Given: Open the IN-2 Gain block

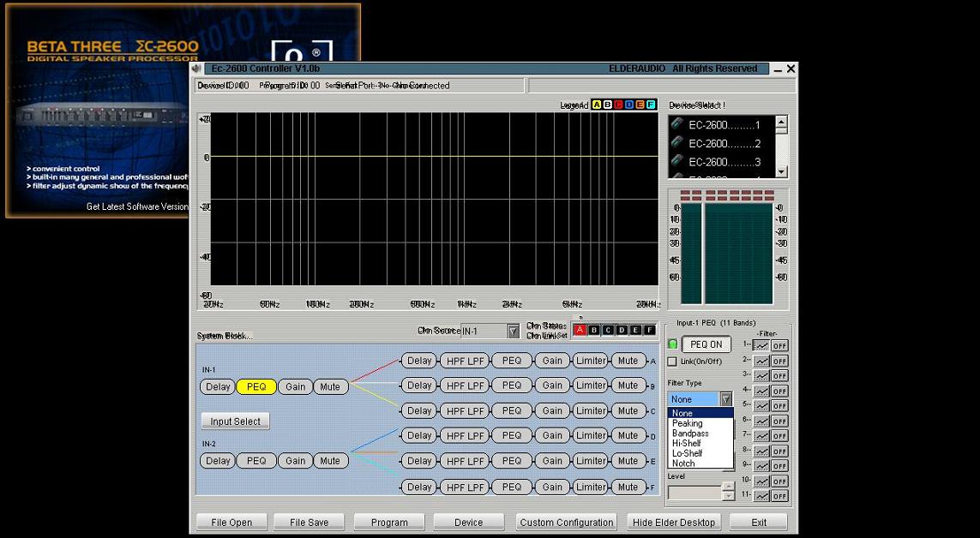Looking at the screenshot, I should click(x=295, y=461).
